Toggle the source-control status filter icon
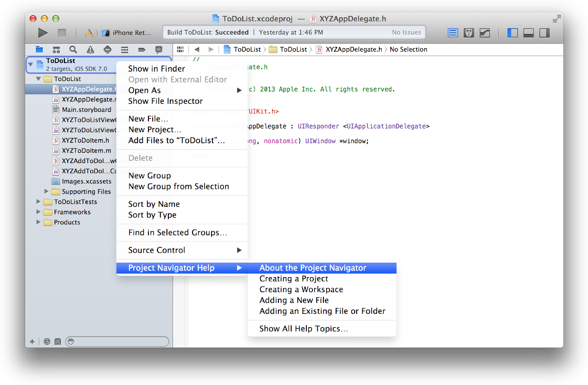This screenshot has height=385, width=588. click(57, 341)
